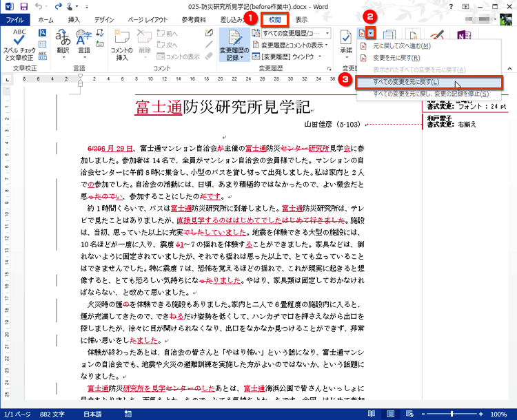Switch to the ページ レイアウト tab
Viewport: 517px width, 420px height.
click(148, 20)
